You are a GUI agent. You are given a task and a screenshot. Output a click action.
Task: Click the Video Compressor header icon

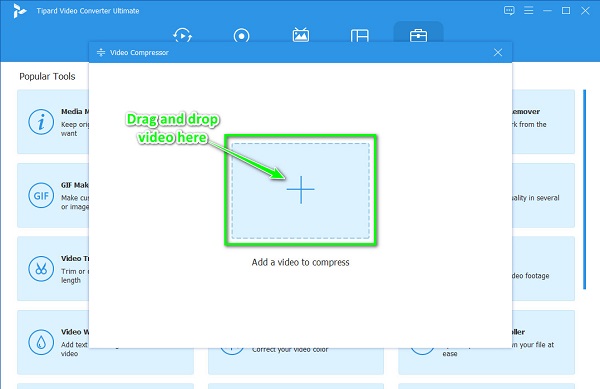[x=101, y=52]
